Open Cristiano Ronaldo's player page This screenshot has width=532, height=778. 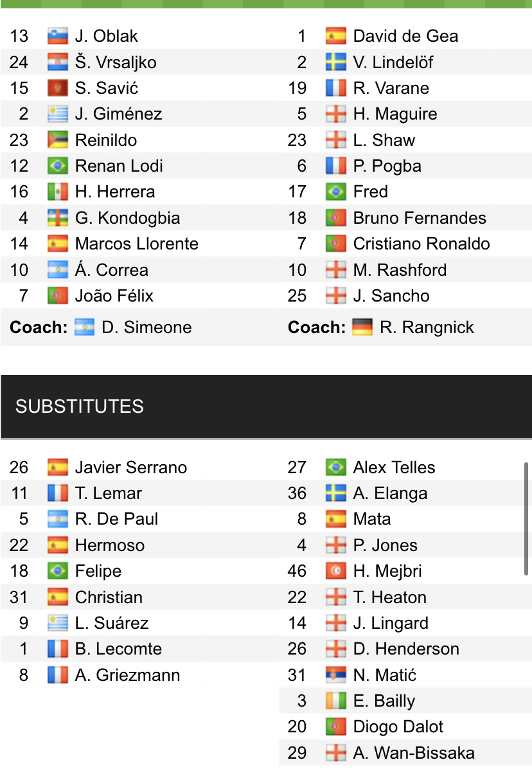click(421, 244)
